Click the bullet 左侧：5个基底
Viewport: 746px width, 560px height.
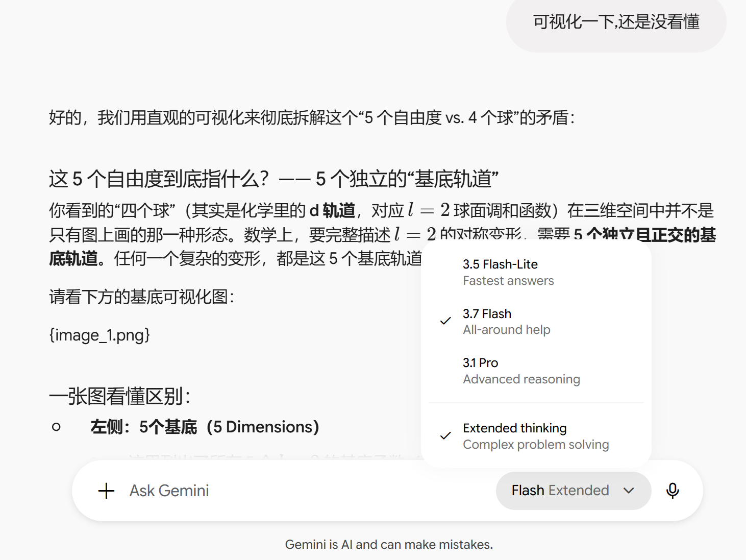205,427
